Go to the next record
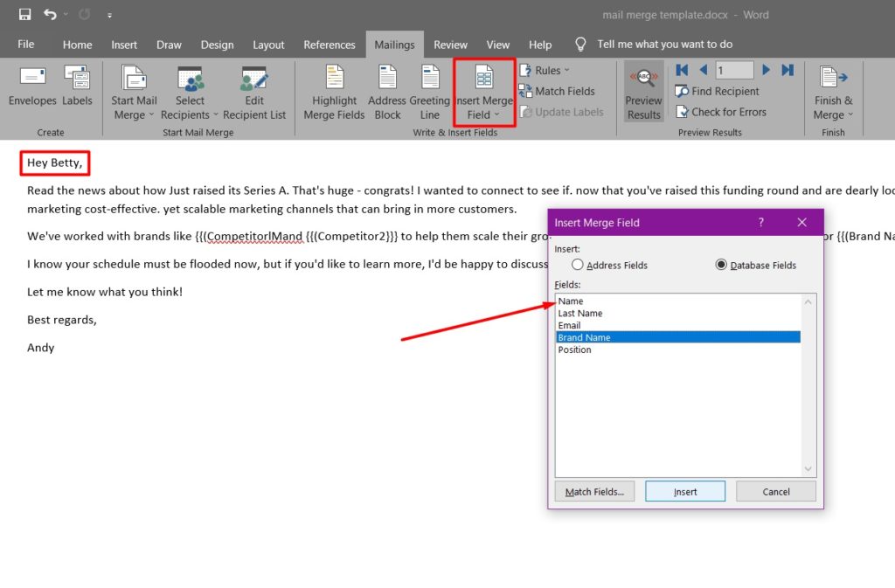 coord(766,70)
